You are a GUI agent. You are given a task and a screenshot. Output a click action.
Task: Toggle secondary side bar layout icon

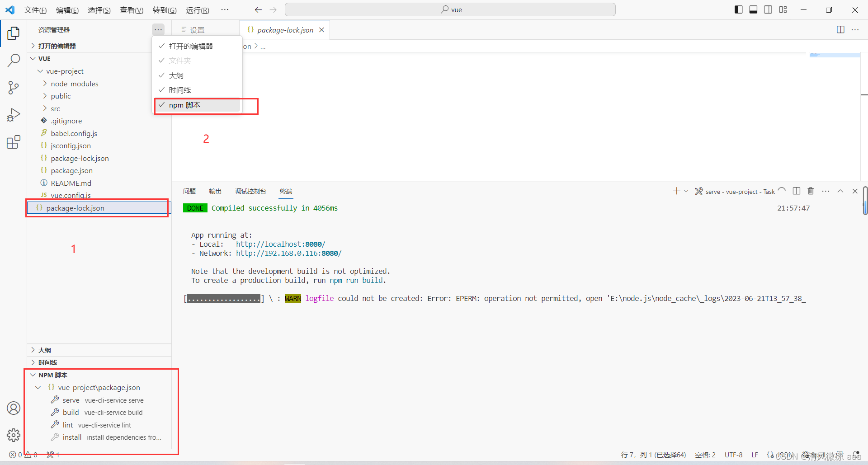(x=768, y=9)
